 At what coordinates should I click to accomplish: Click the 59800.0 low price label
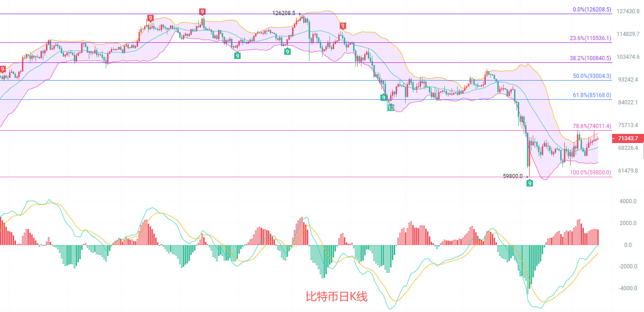tap(513, 176)
